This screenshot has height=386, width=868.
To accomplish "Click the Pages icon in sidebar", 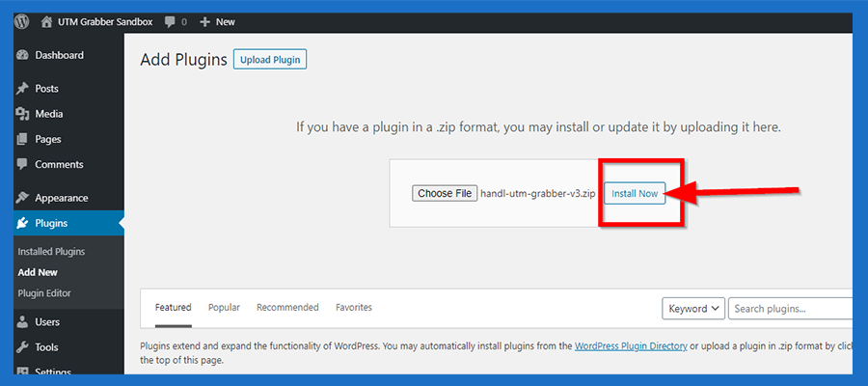I will pyautogui.click(x=23, y=139).
